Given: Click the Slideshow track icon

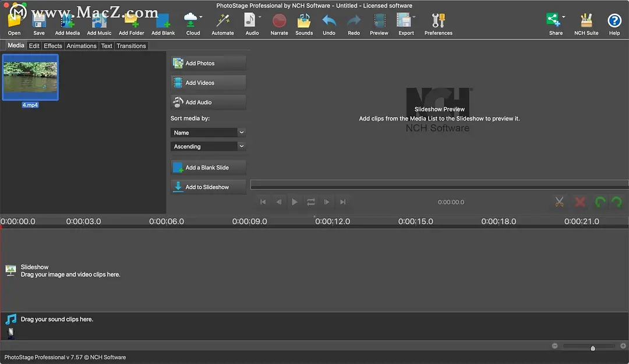Looking at the screenshot, I should (x=11, y=270).
